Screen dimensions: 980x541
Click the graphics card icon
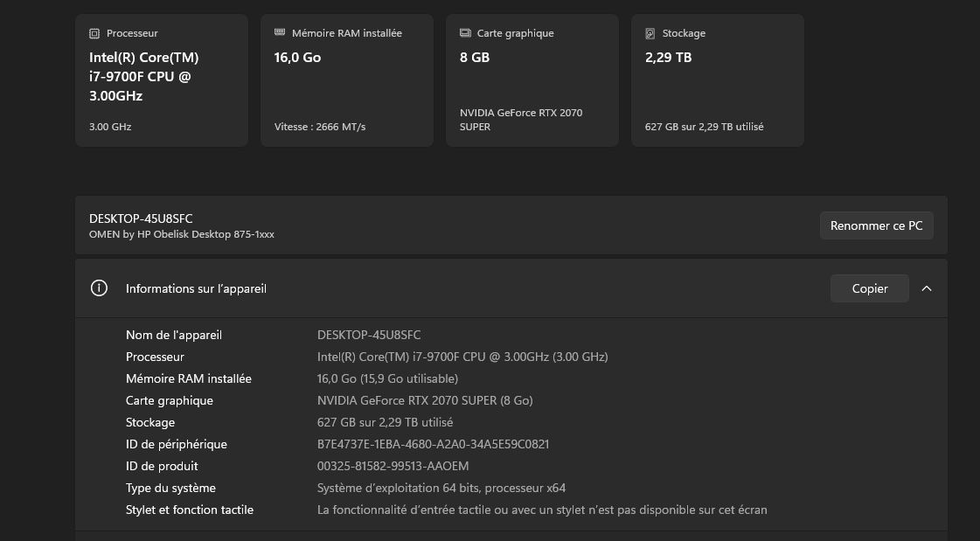pos(465,32)
